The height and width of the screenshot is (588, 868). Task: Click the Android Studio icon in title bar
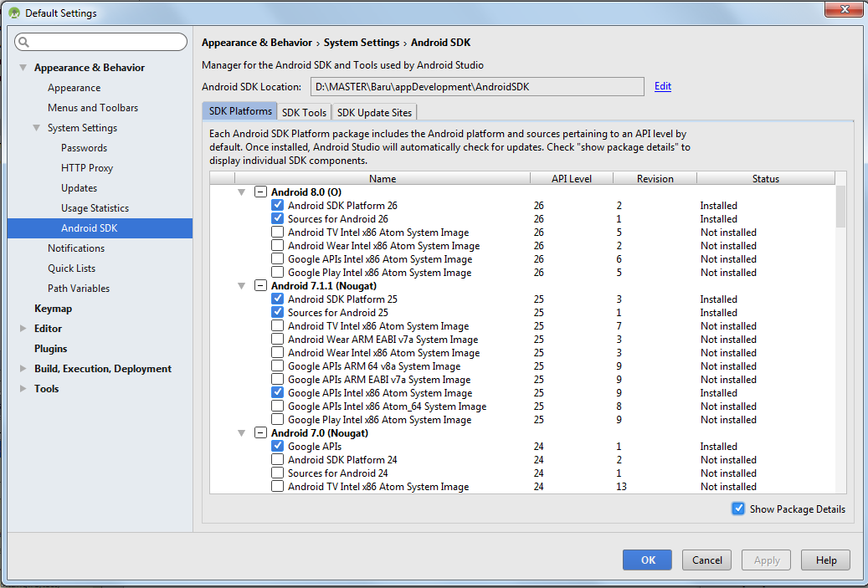14,13
